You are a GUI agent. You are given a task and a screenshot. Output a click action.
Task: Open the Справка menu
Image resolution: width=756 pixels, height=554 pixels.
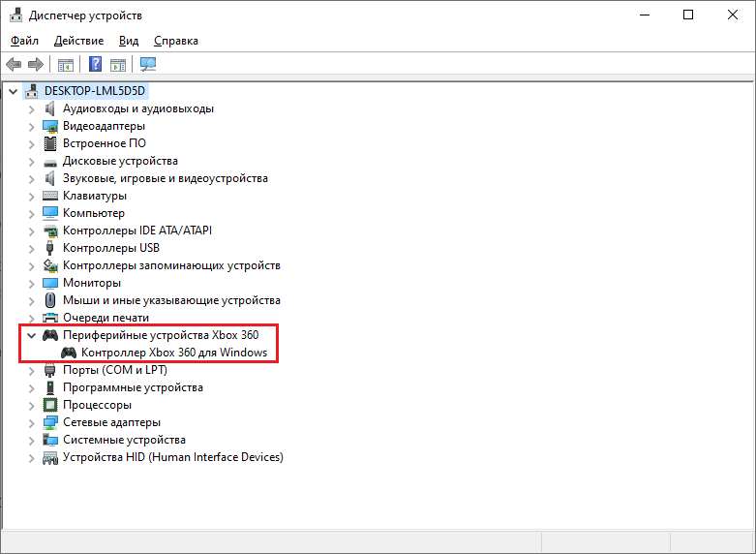click(175, 41)
